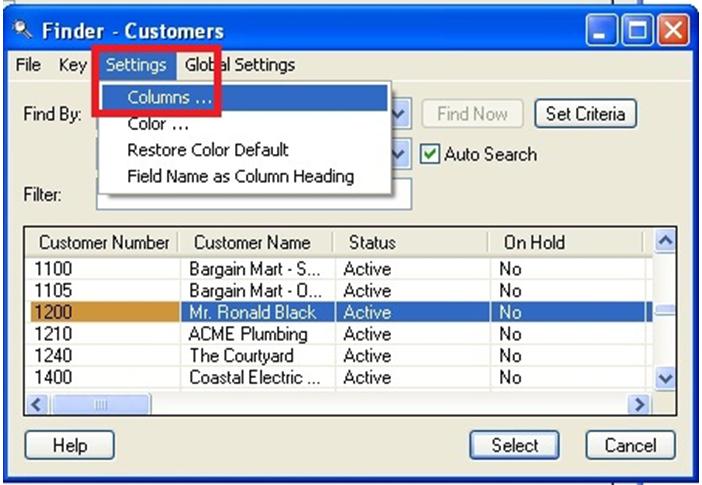Click the Finder magnifier icon in title bar
The image size is (702, 485).
(22, 30)
